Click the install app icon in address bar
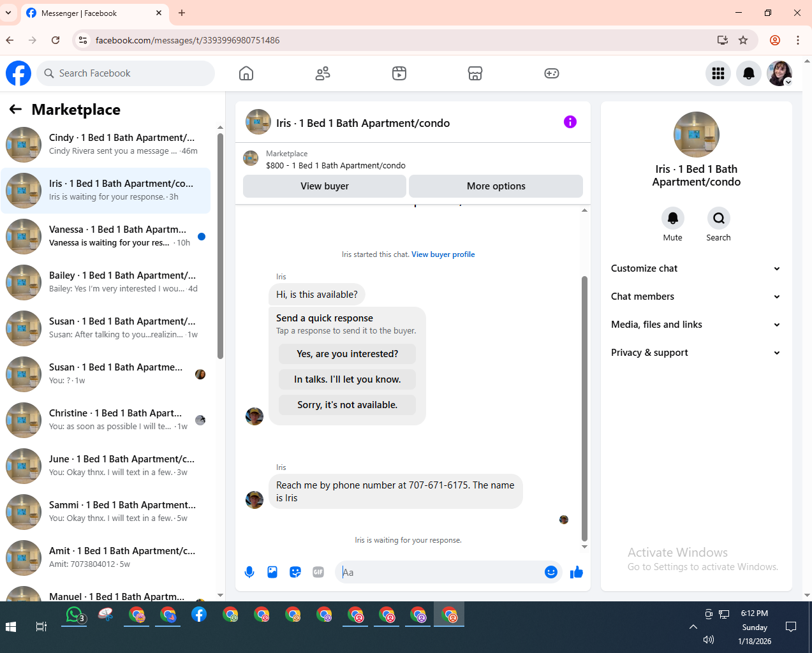The image size is (812, 653). (x=723, y=40)
